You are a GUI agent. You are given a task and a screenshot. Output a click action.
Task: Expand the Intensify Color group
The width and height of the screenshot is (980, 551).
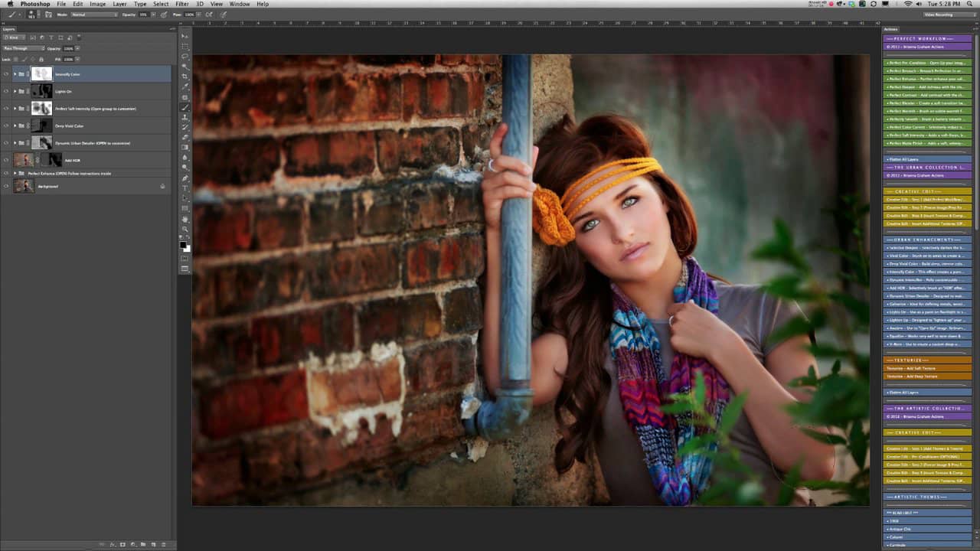15,74
